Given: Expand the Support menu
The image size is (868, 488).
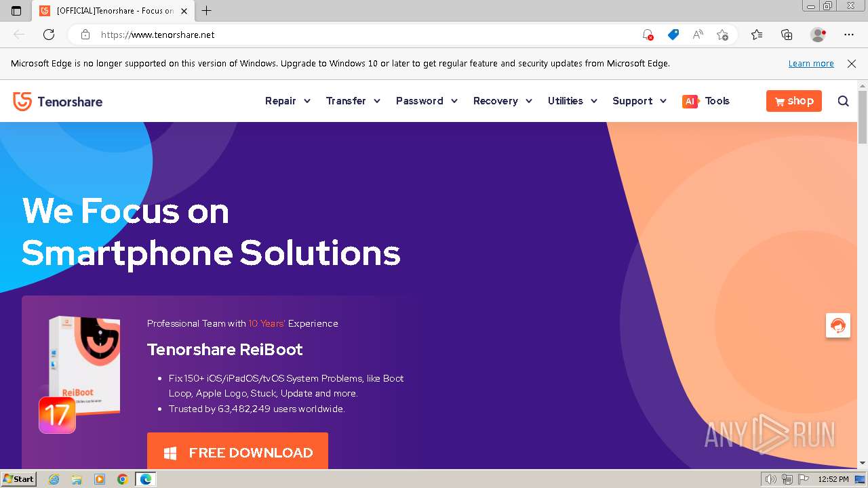Looking at the screenshot, I should 640,101.
